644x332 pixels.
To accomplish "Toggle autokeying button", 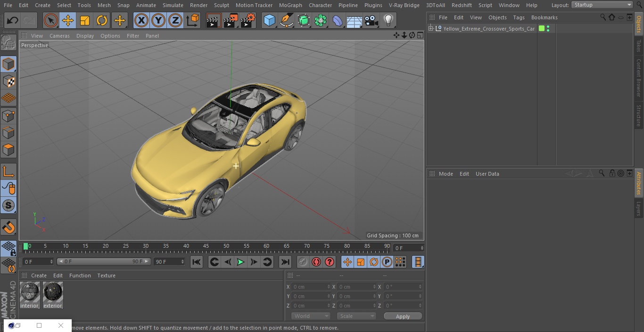I will tap(316, 262).
